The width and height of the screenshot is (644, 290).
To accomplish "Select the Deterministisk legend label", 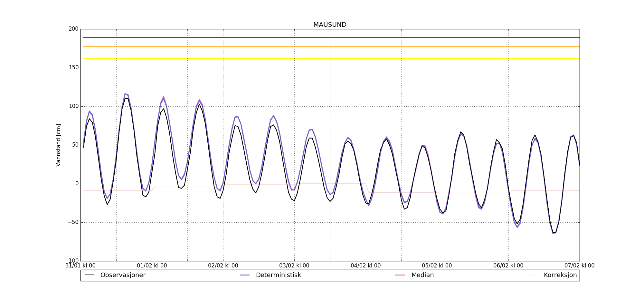I will tap(278, 275).
